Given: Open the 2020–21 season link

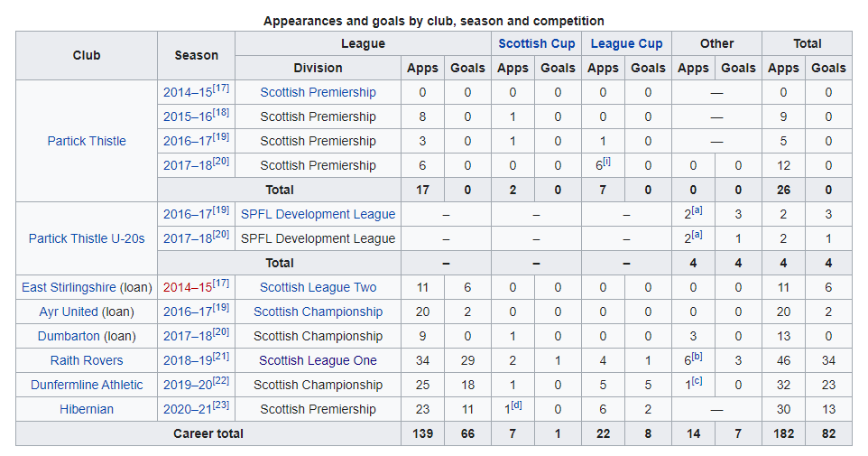Looking at the screenshot, I should [x=188, y=409].
